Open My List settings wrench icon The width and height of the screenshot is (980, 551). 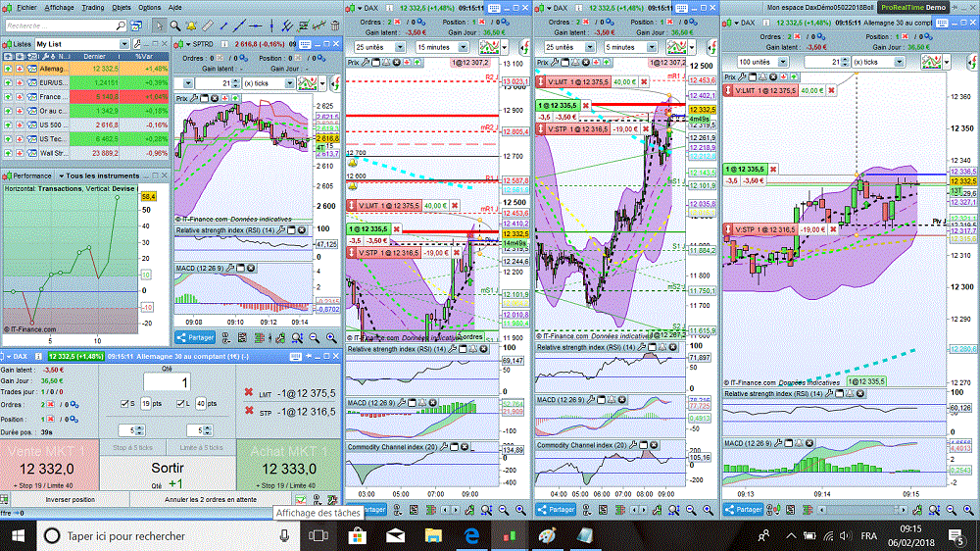(x=137, y=44)
